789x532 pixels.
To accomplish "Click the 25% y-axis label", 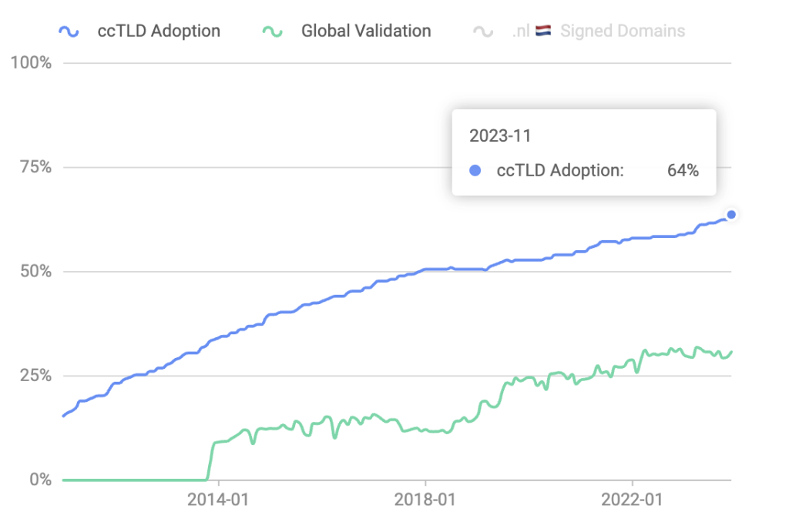I will [x=35, y=376].
